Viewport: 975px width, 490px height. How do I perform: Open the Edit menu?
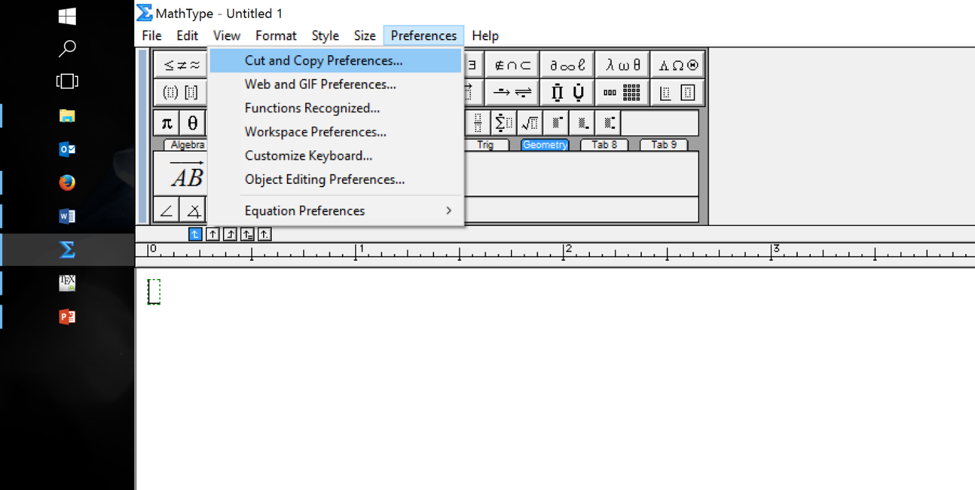click(x=187, y=35)
